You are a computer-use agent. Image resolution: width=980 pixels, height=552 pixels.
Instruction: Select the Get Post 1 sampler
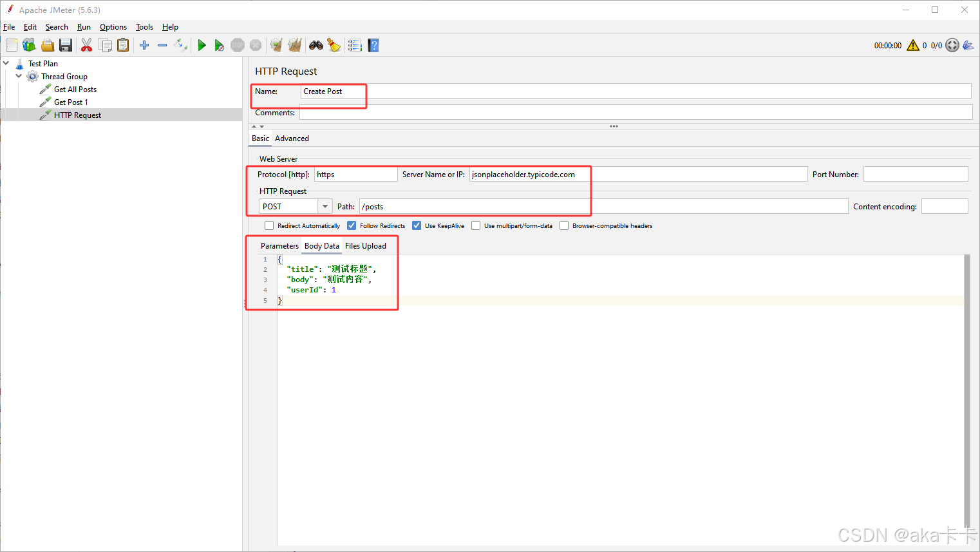tap(71, 102)
